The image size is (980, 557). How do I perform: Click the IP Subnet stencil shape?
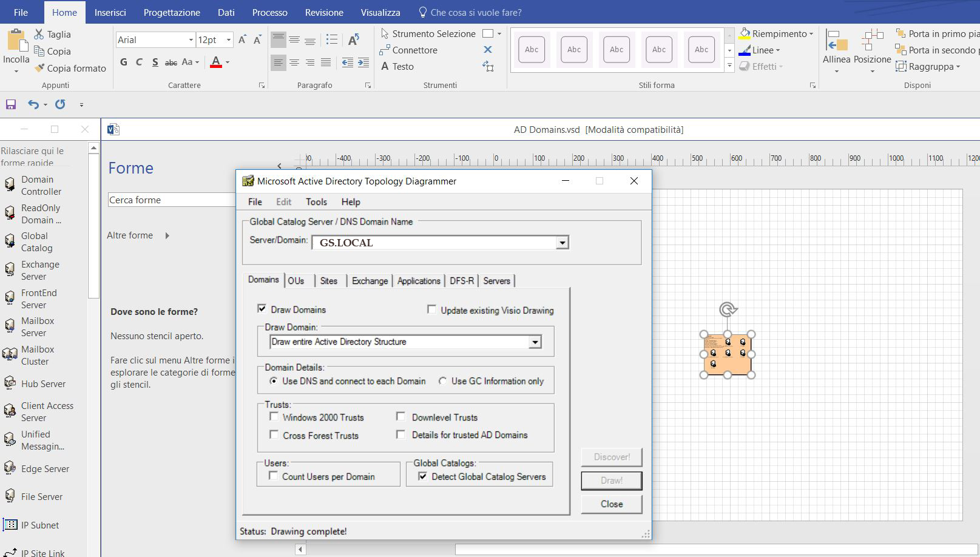click(x=32, y=525)
